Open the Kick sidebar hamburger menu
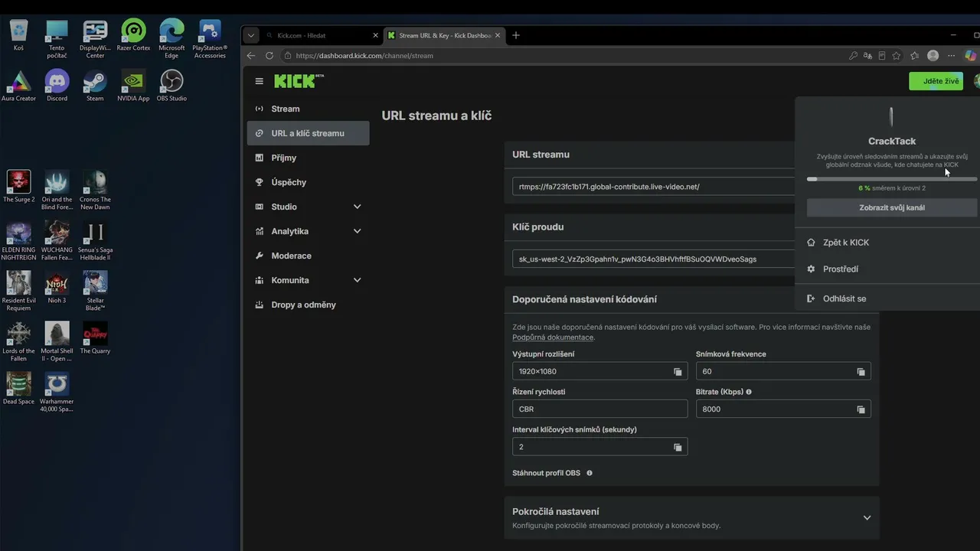 259,81
